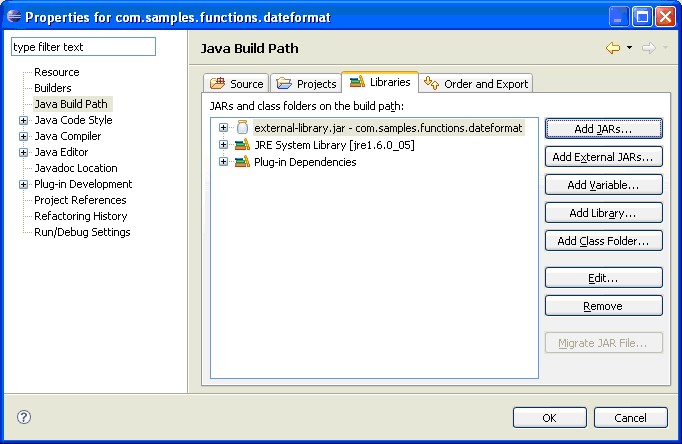
Task: Click the Plug-in Dependencies library icon
Action: tap(241, 162)
